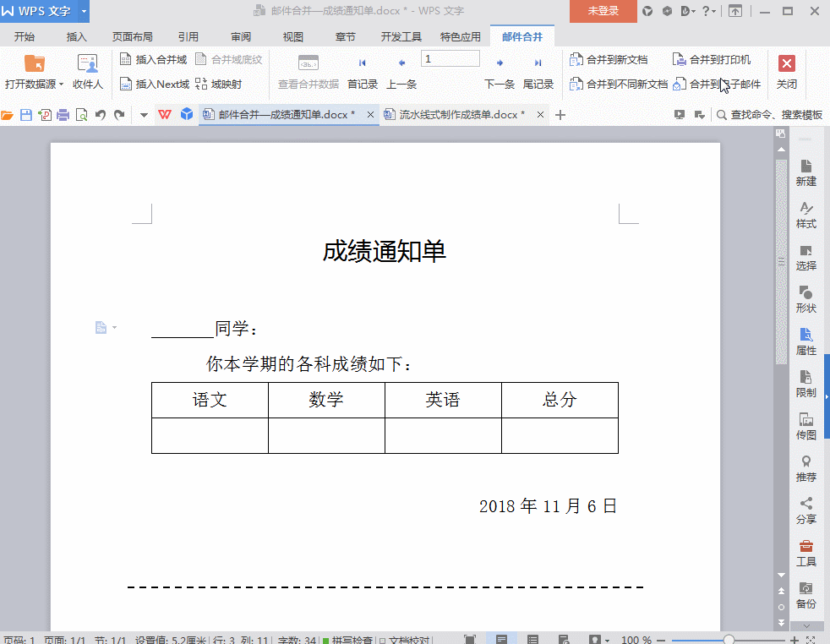The width and height of the screenshot is (830, 644).
Task: Click 合并到电子邮件 merge to email
Action: point(717,84)
